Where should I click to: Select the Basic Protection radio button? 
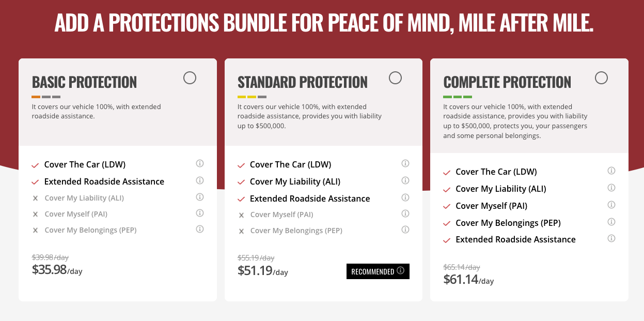tap(190, 78)
